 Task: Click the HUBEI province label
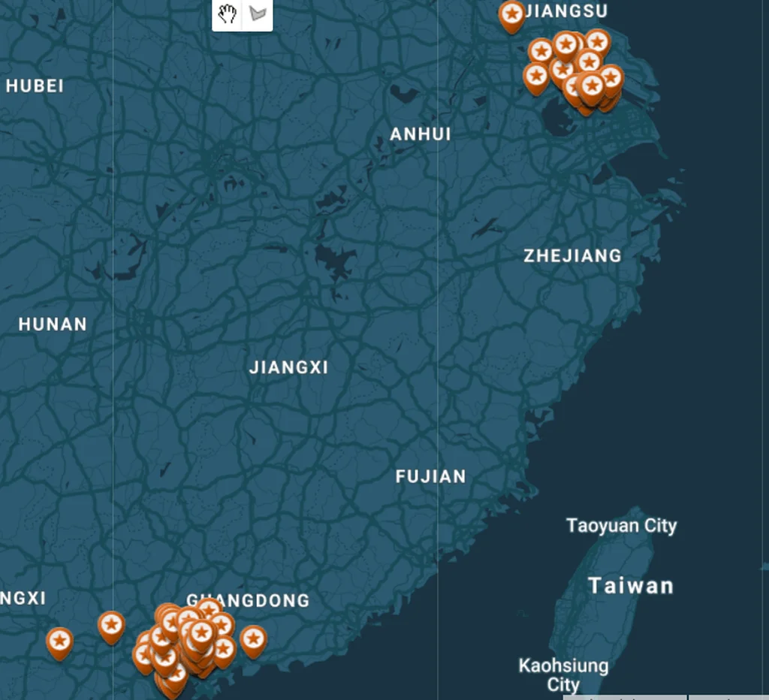pos(35,86)
